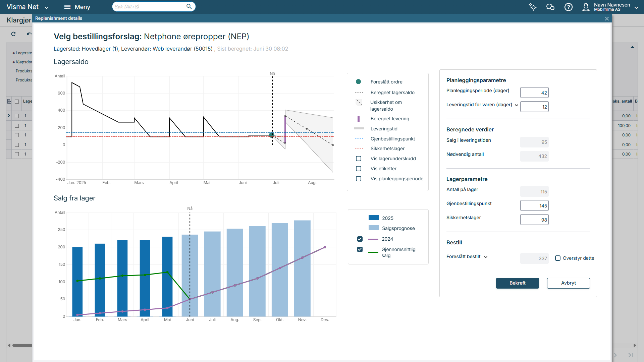Viewport: 644px width, 362px height.
Task: Click the undo arrow icon
Action: click(29, 34)
